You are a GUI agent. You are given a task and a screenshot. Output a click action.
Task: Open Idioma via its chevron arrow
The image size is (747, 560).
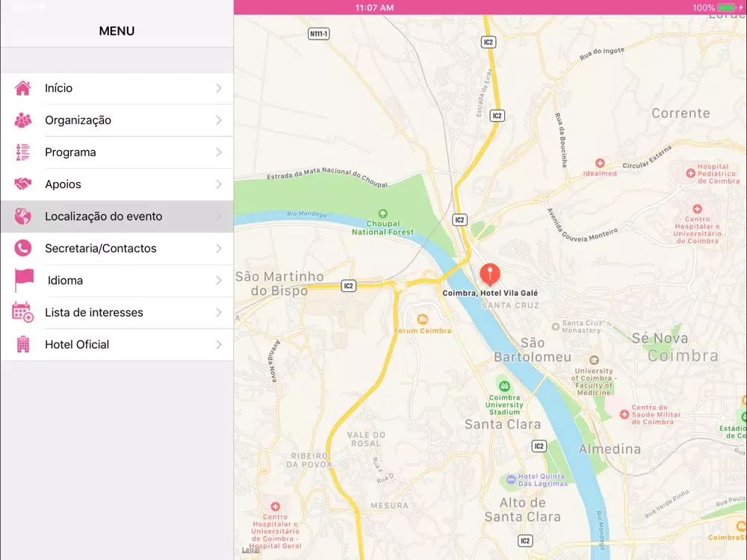point(219,281)
